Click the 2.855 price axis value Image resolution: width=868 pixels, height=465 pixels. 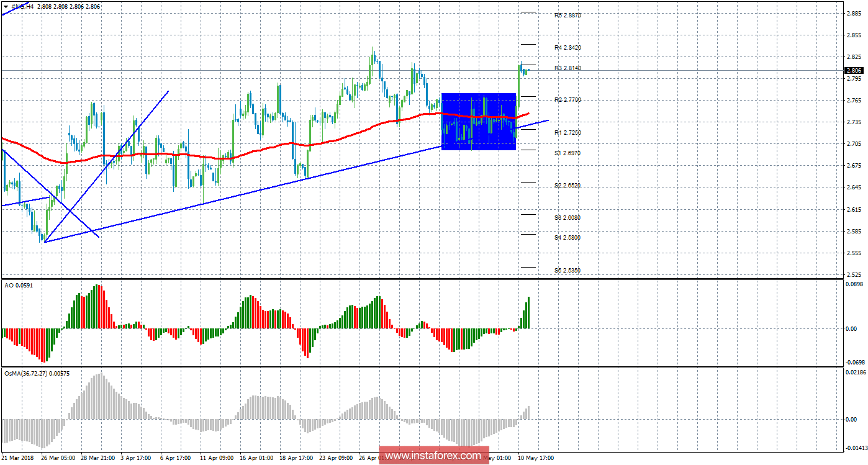click(x=854, y=35)
